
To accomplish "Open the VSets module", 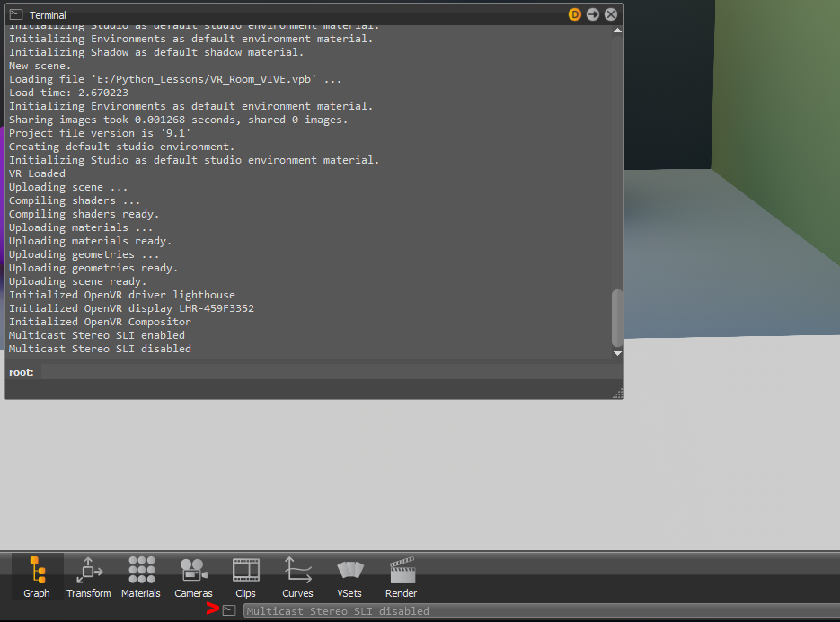I will click(x=349, y=577).
